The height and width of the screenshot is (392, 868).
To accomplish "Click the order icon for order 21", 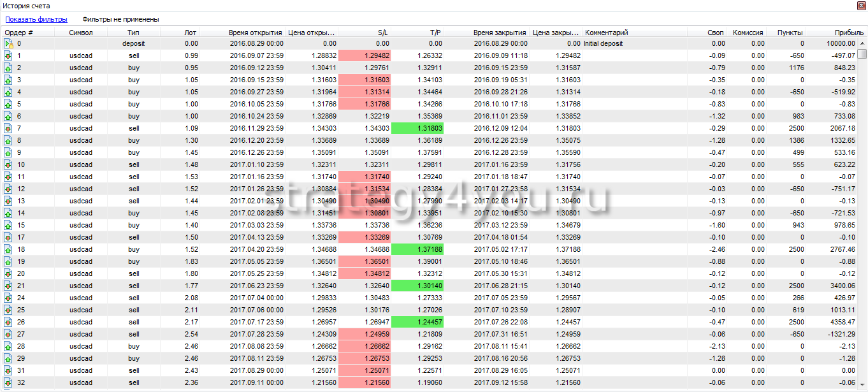I will 8,286.
